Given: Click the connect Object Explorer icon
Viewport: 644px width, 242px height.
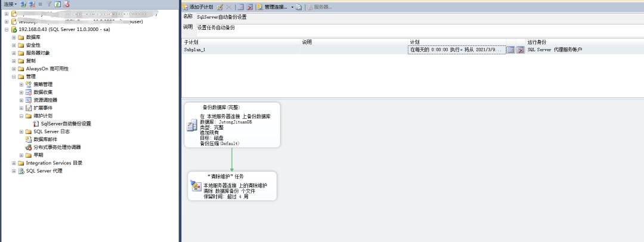Looking at the screenshot, I should [x=23, y=4].
